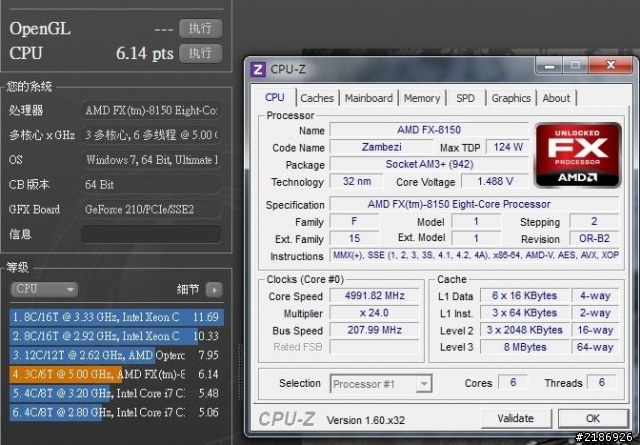Click the Max TDP value 124 W
640x445 pixels.
(x=508, y=147)
